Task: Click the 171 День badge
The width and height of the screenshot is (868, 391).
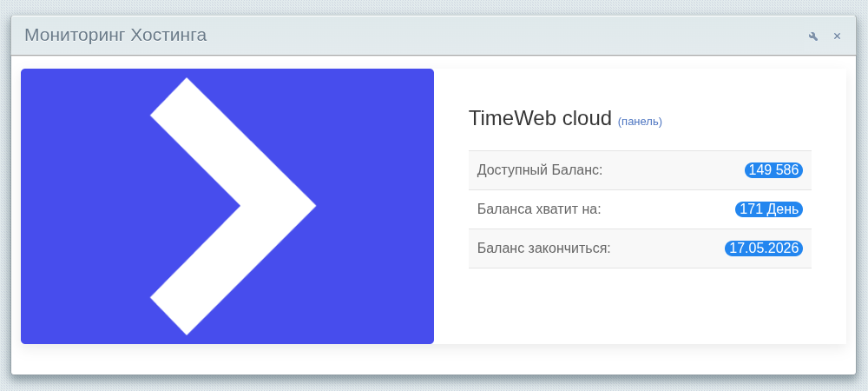Action: pos(769,209)
